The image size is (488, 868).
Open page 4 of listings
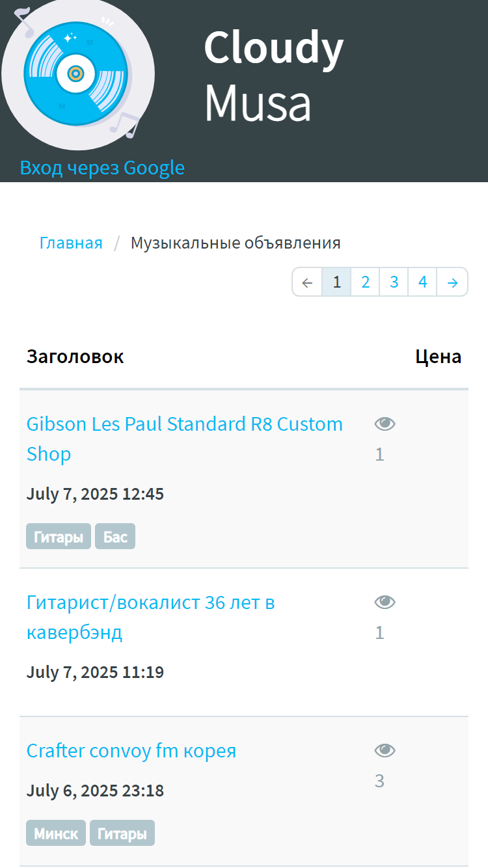423,282
